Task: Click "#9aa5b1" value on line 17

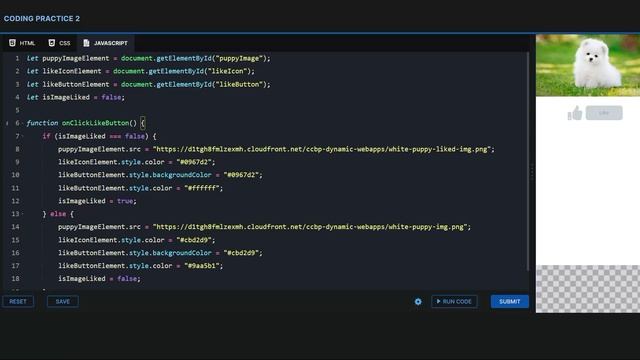Action: [x=202, y=266]
